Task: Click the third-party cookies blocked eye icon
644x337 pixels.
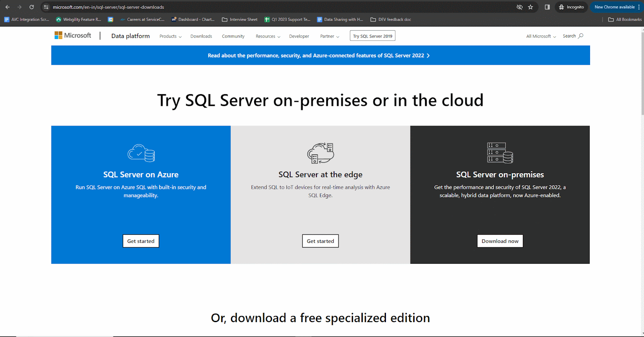Action: click(x=520, y=7)
